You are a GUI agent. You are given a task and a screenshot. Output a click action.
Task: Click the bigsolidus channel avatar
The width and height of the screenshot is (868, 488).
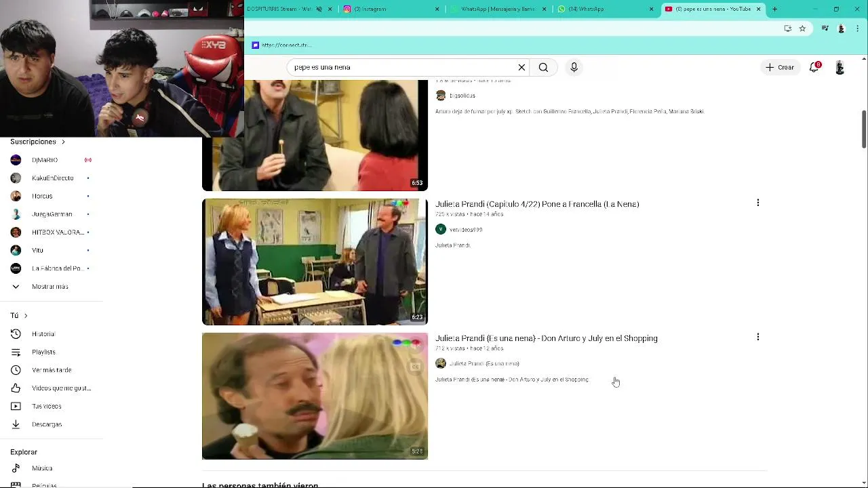point(441,96)
